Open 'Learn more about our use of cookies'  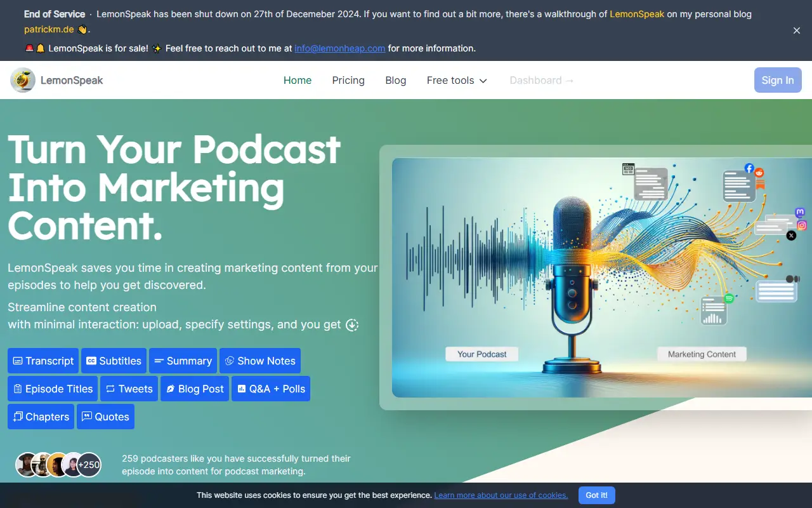(x=501, y=495)
